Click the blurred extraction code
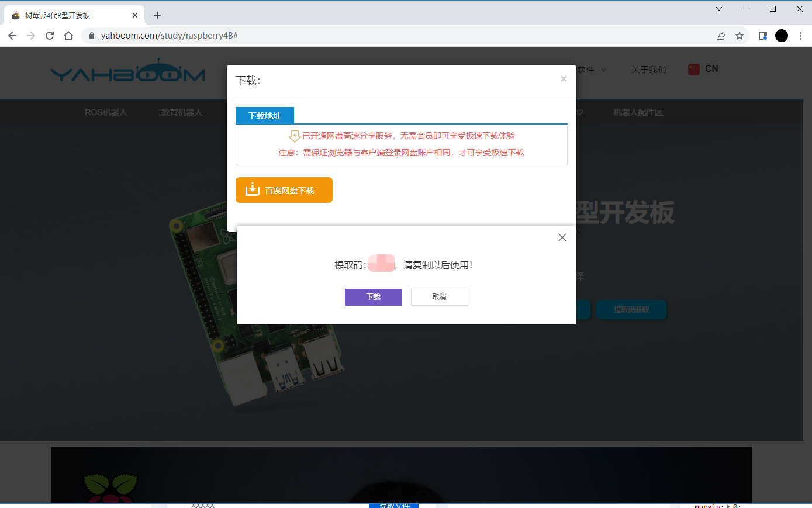 pyautogui.click(x=381, y=264)
